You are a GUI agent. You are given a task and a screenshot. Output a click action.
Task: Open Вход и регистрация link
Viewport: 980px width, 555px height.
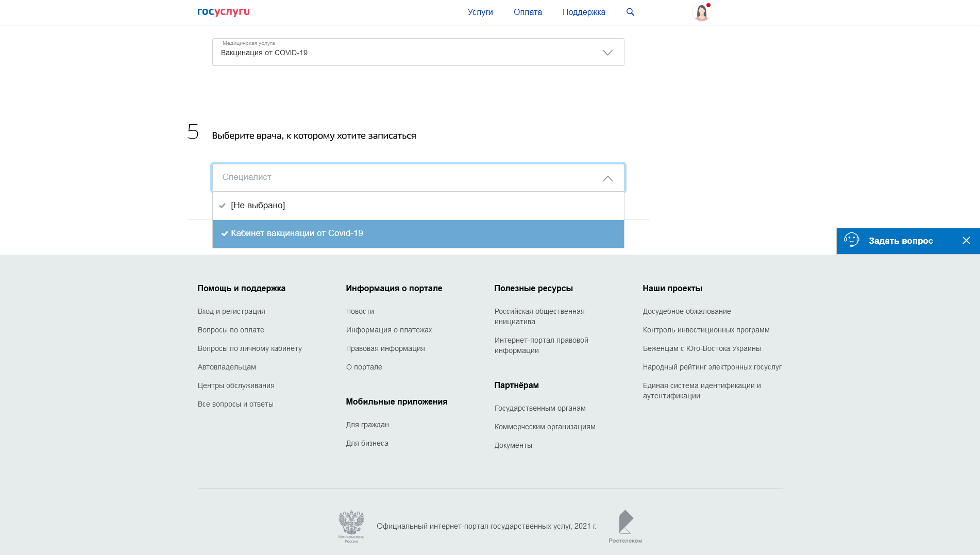pos(231,311)
